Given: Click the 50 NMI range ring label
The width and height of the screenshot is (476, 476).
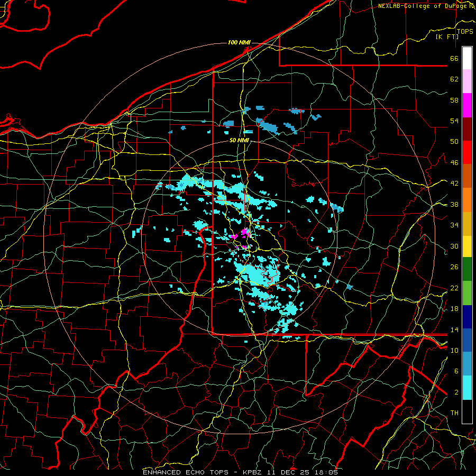Looking at the screenshot, I should [239, 140].
